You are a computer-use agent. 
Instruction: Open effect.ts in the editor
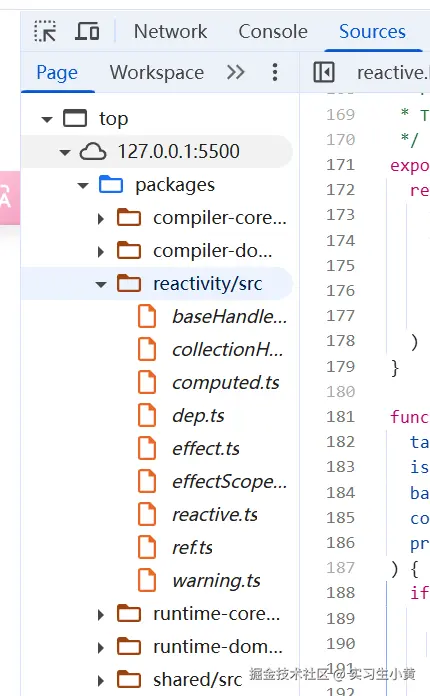point(206,448)
